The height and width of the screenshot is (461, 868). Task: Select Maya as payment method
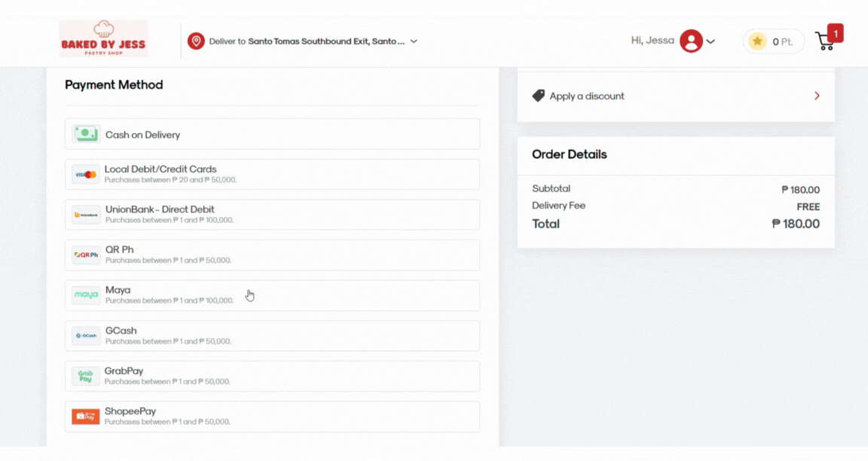[272, 295]
